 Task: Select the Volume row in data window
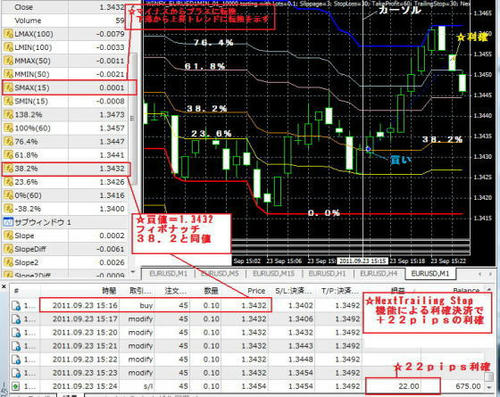65,21
